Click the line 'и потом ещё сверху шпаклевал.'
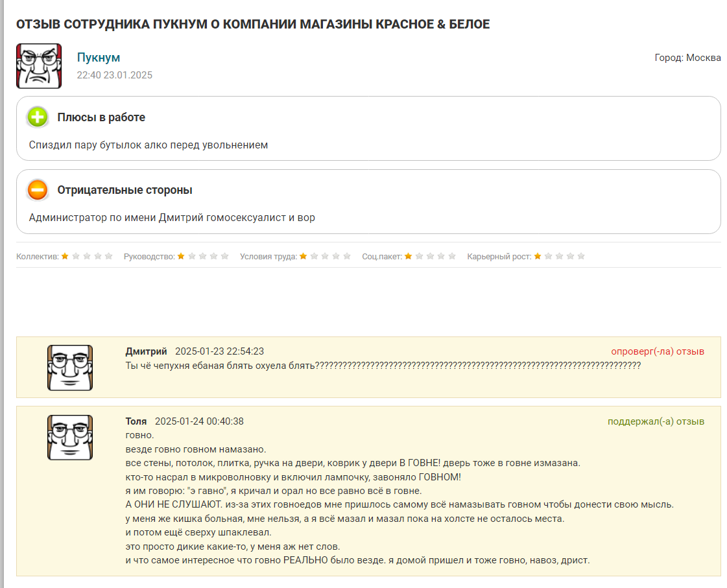 [198, 532]
